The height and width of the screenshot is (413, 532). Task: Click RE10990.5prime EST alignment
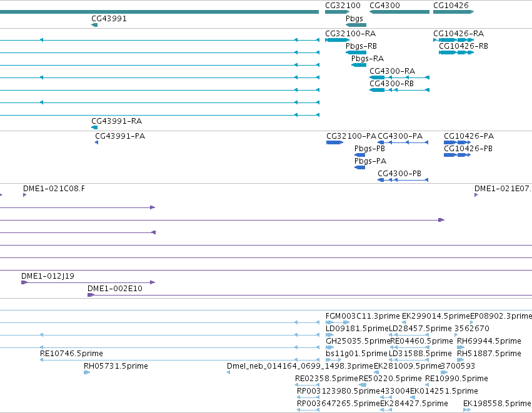[427, 385]
